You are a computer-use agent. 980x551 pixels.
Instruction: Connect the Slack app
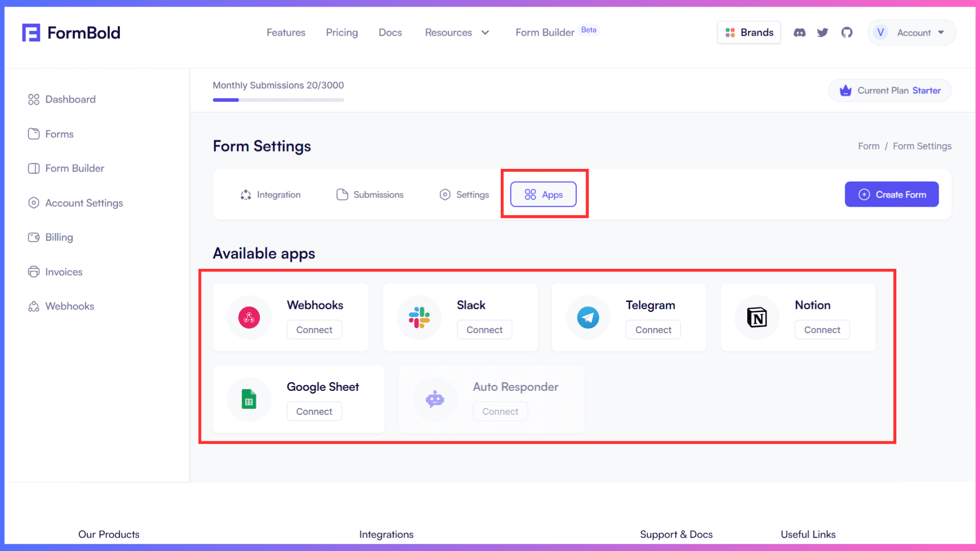point(484,330)
